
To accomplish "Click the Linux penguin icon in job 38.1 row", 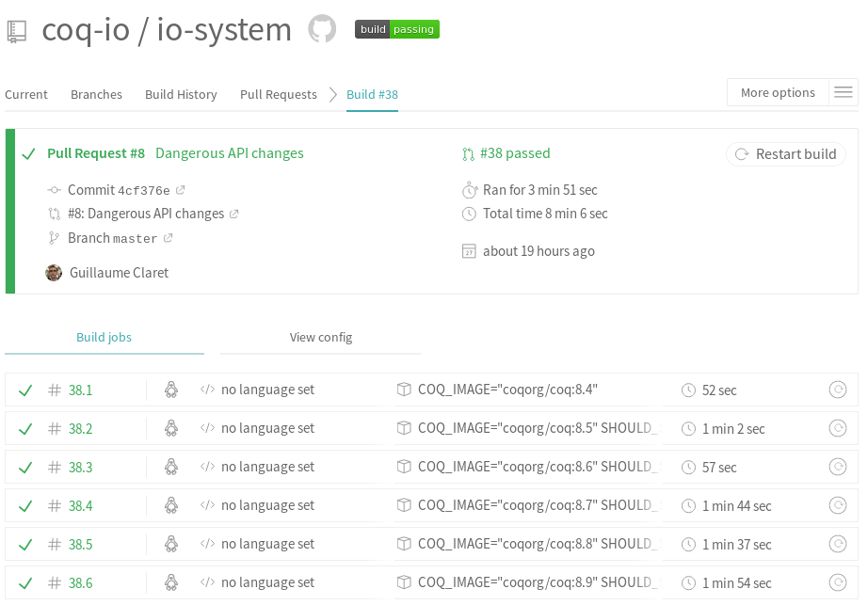I will tap(171, 390).
